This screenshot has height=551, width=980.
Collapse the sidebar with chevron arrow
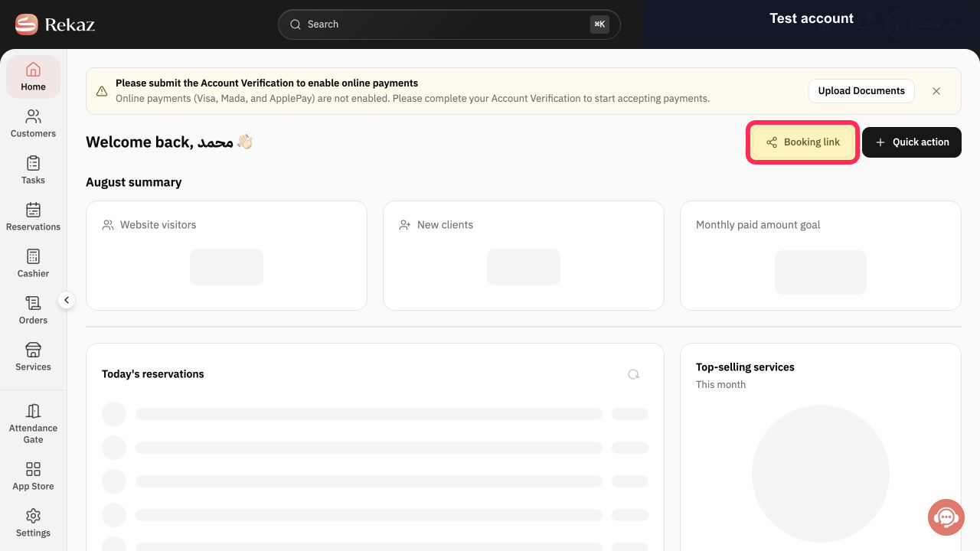pyautogui.click(x=67, y=300)
